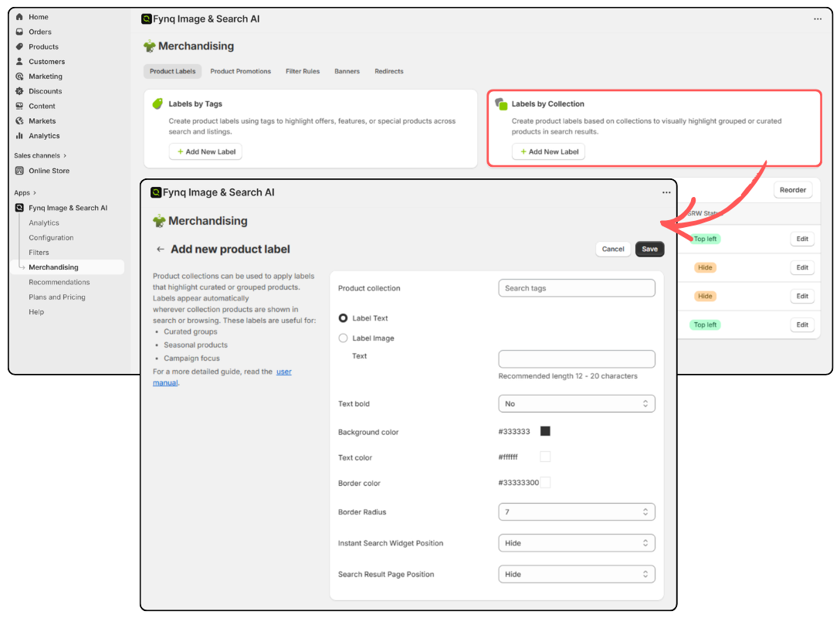This screenshot has height=618, width=840.
Task: Switch to the Redirects tab
Action: tap(389, 71)
